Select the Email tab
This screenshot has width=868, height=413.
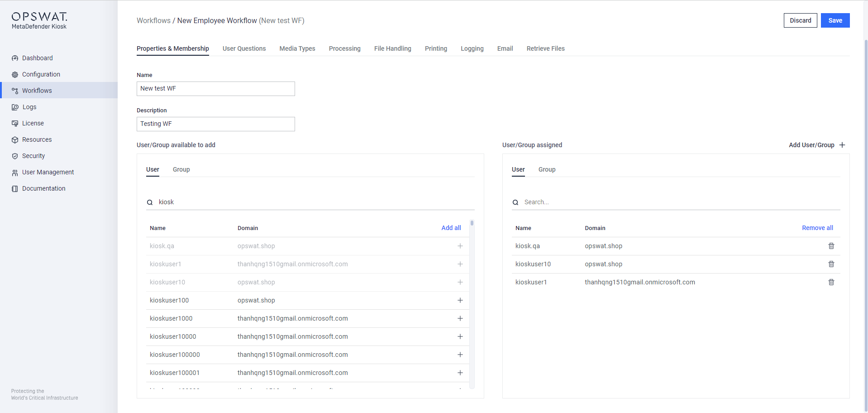coord(505,48)
